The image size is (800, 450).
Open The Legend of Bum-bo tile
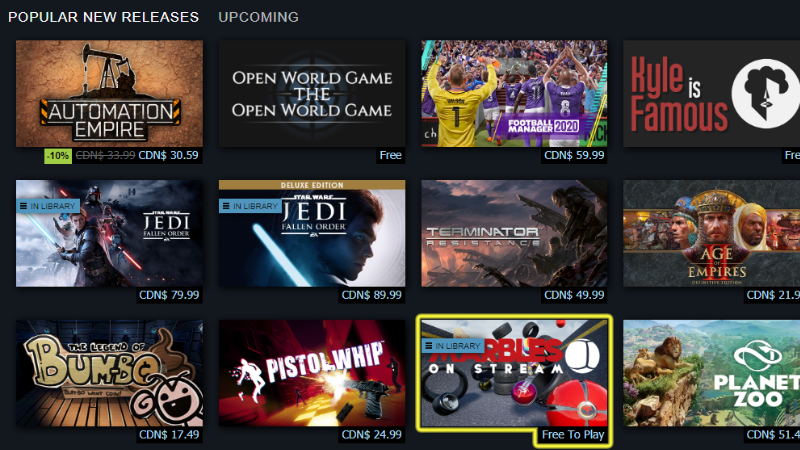tap(109, 373)
